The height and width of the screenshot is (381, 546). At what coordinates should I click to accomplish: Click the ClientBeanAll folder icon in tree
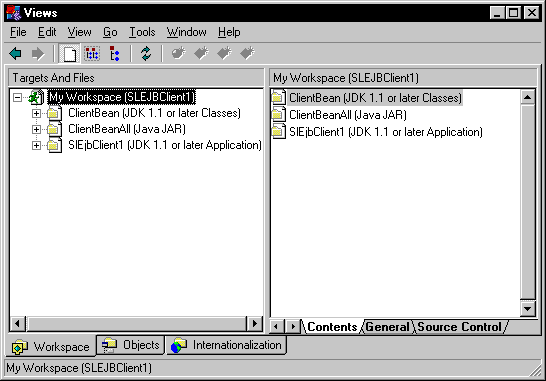click(54, 129)
